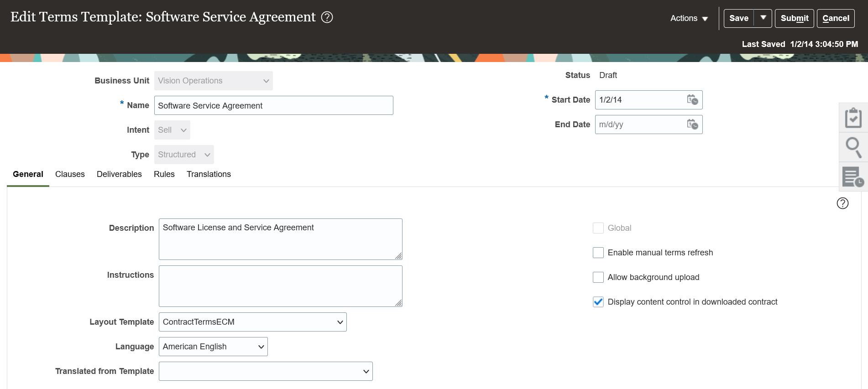Open the Deliverables tab
Viewport: 868px width, 389px height.
click(x=119, y=174)
